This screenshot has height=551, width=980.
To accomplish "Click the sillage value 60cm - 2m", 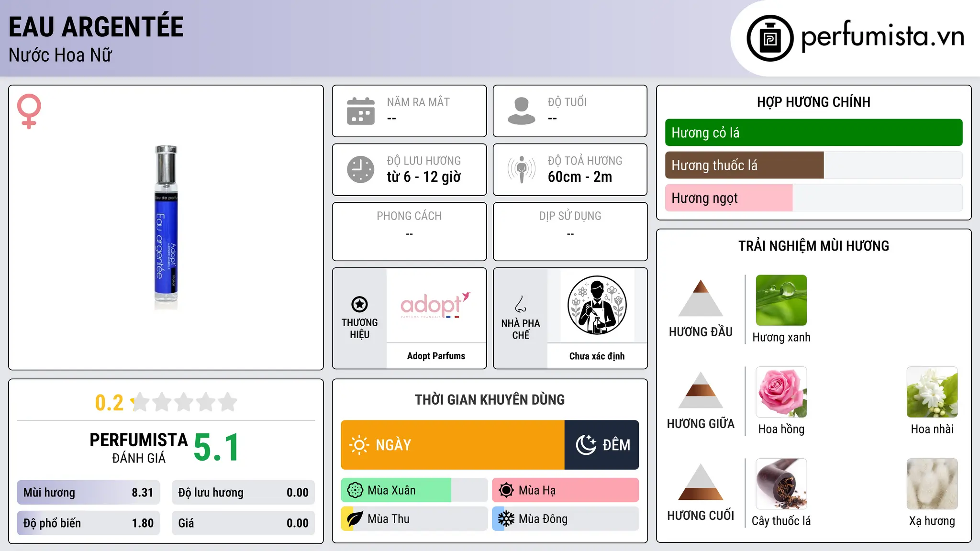I will (580, 177).
